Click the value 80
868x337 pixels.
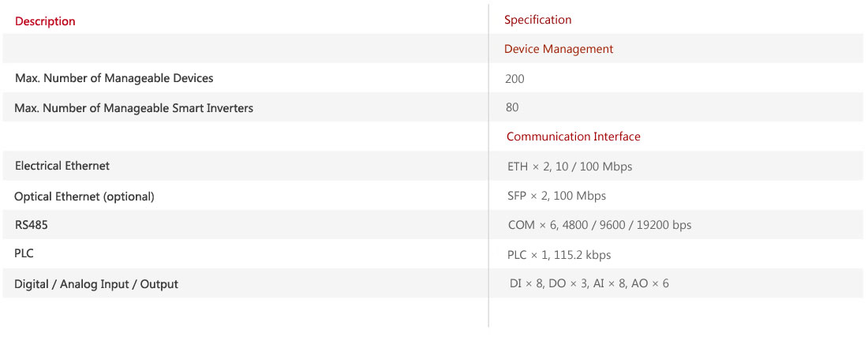(512, 107)
